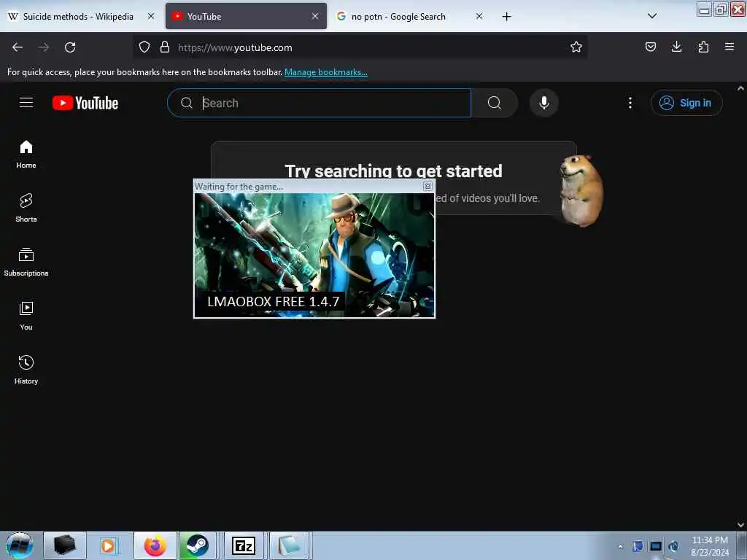Expand the list all tabs dropdown

652,16
